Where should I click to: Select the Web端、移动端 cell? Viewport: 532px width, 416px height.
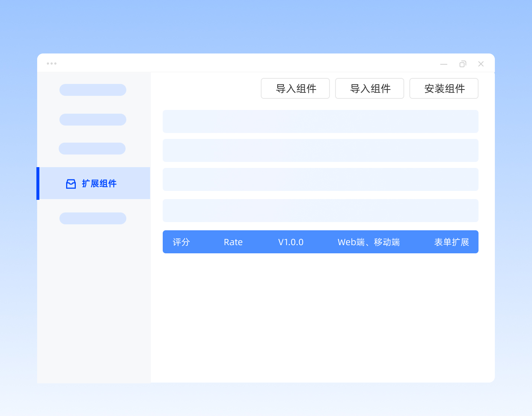coord(368,242)
